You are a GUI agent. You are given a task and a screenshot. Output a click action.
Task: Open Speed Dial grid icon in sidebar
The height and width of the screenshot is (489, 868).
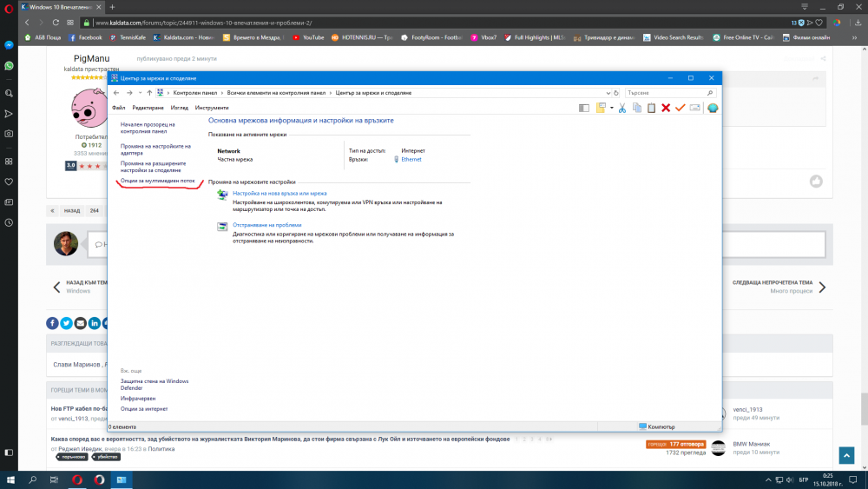click(9, 162)
